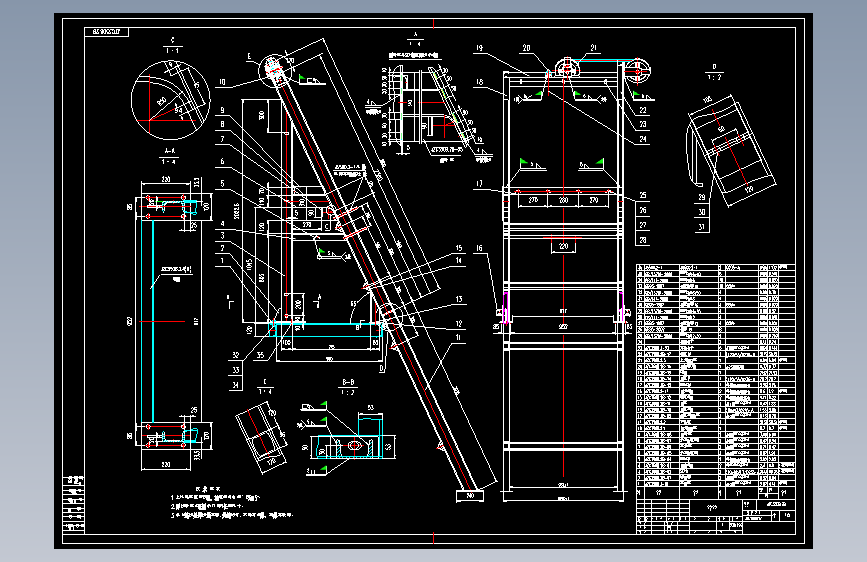The image size is (867, 562).
Task: Pick the 65 degree angle dimension
Action: pyautogui.click(x=353, y=304)
